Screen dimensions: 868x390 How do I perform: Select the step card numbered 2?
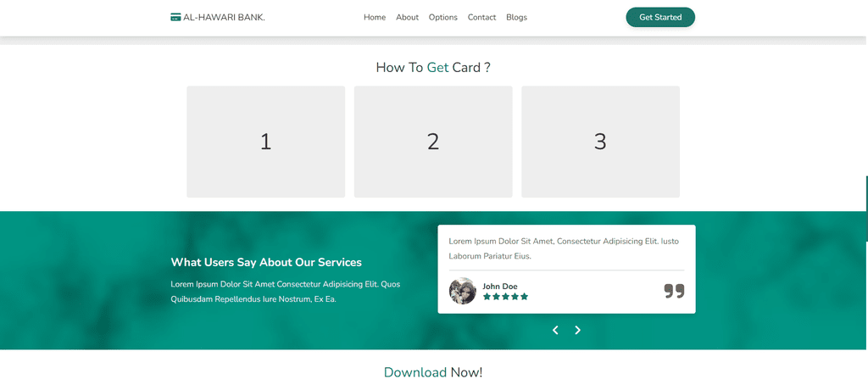pos(433,142)
